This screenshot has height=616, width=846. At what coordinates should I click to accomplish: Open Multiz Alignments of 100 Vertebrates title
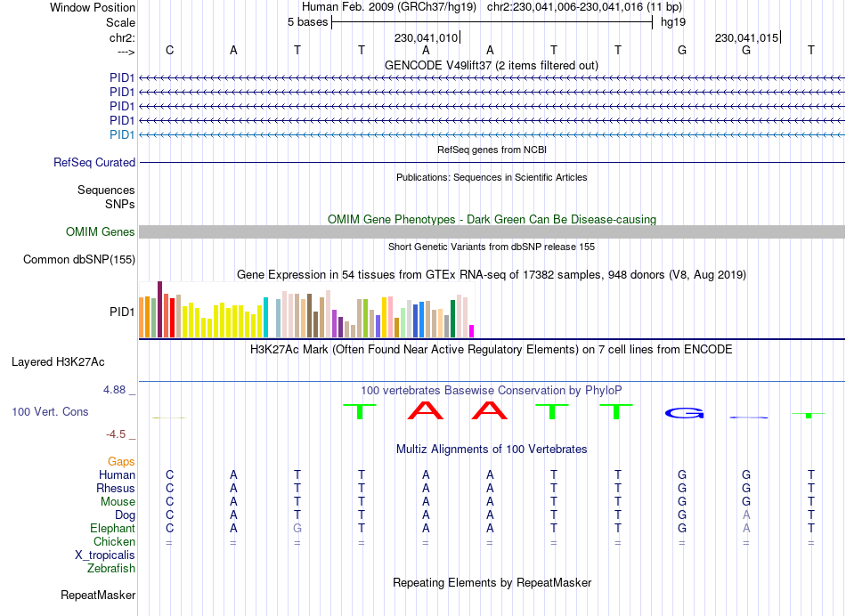pos(492,450)
